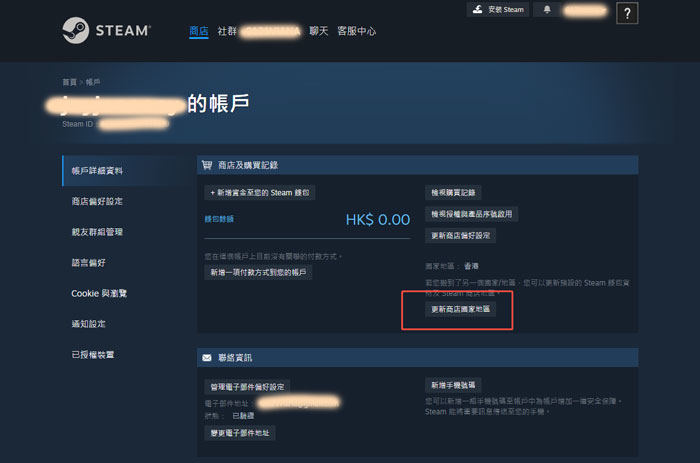Click the 帳戶 breadcrumb link
Screen dimensions: 700x463
tap(93, 82)
